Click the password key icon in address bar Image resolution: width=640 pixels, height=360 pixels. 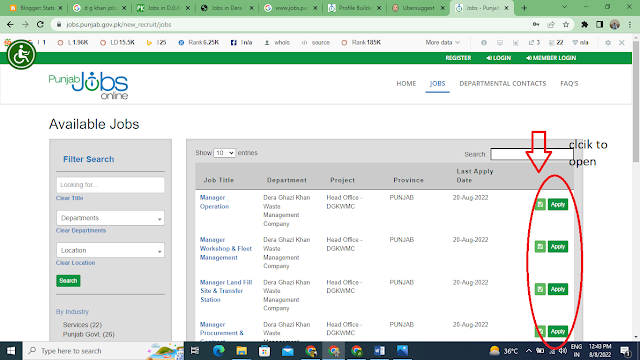536,24
